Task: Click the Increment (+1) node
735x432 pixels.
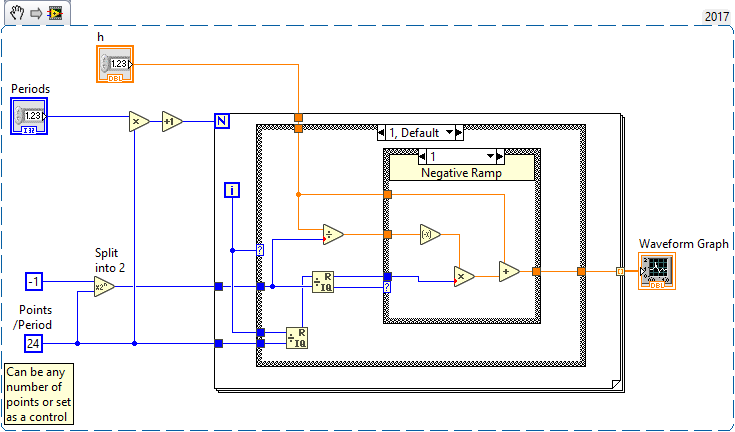Action: click(x=172, y=121)
